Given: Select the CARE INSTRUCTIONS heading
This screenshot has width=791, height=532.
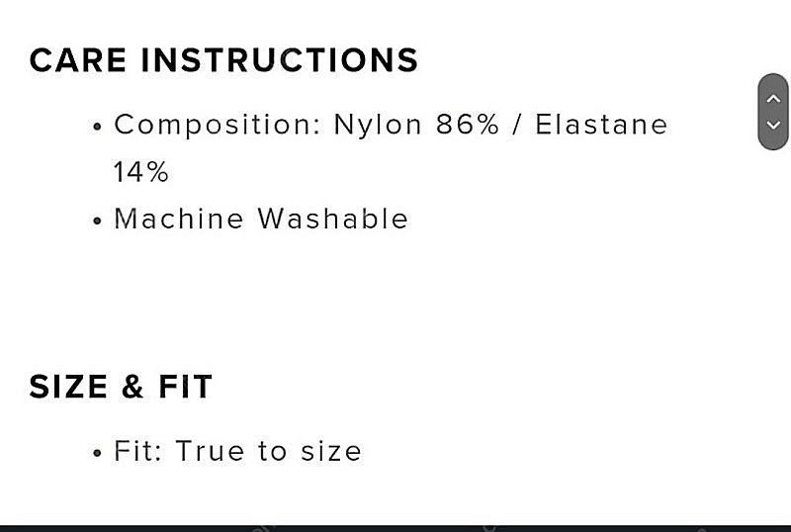Looking at the screenshot, I should [224, 60].
